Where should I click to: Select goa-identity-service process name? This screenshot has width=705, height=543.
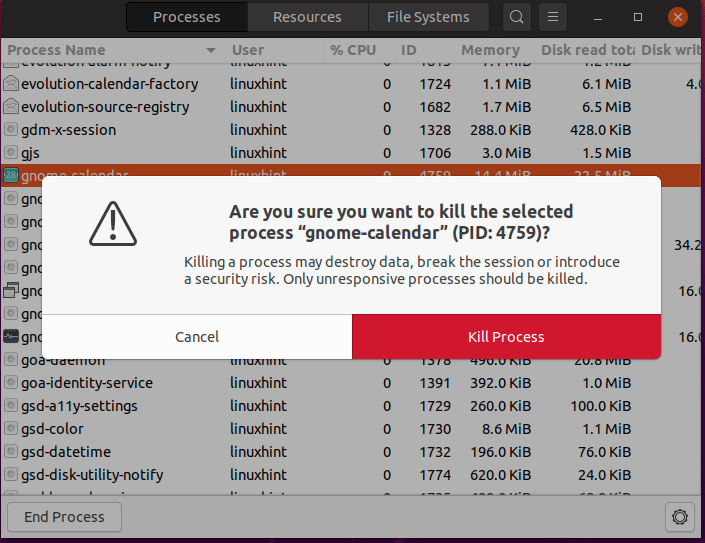click(87, 383)
